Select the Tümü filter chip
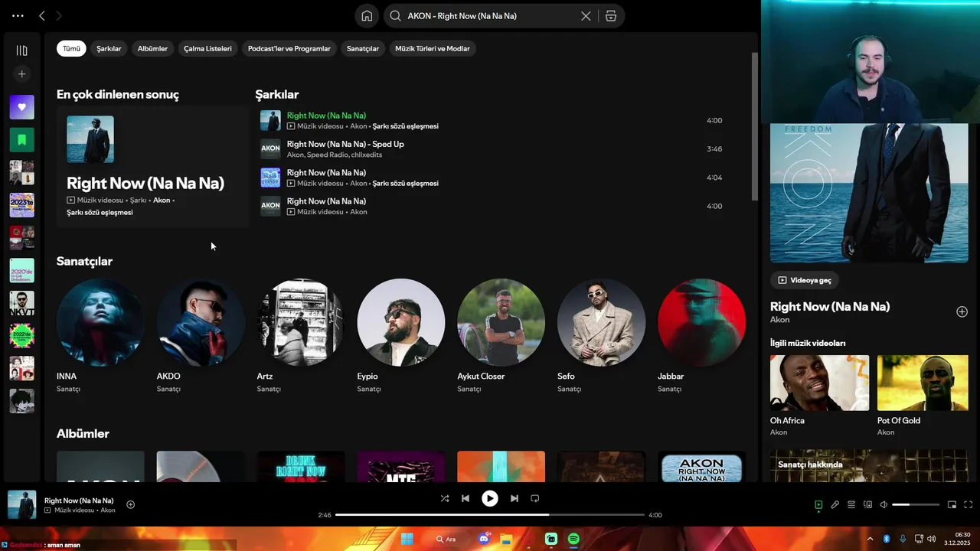 click(71, 48)
